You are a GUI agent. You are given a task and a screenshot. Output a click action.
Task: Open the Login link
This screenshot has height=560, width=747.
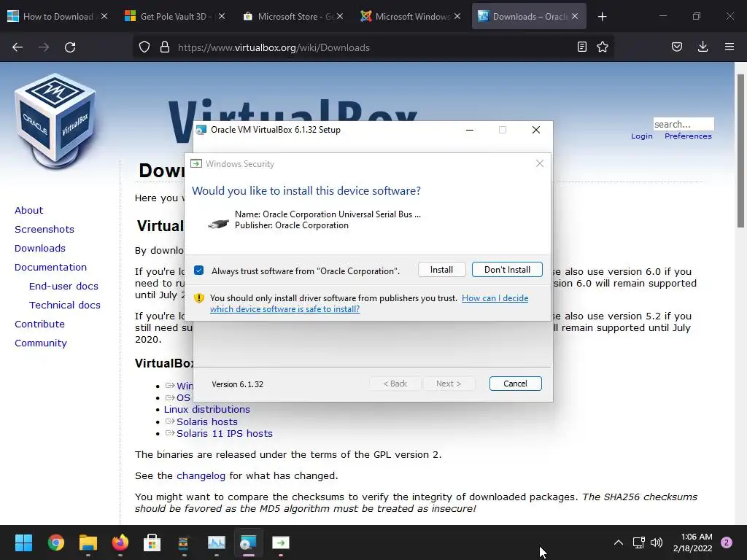coord(642,136)
